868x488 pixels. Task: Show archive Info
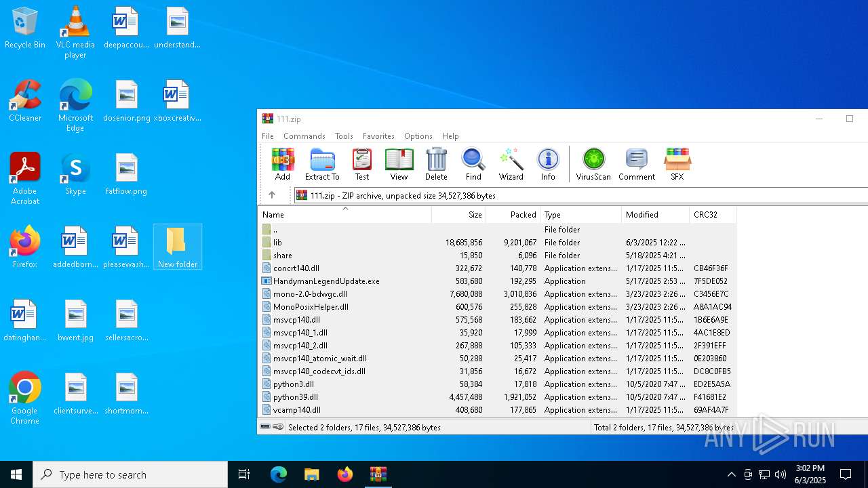coord(548,164)
